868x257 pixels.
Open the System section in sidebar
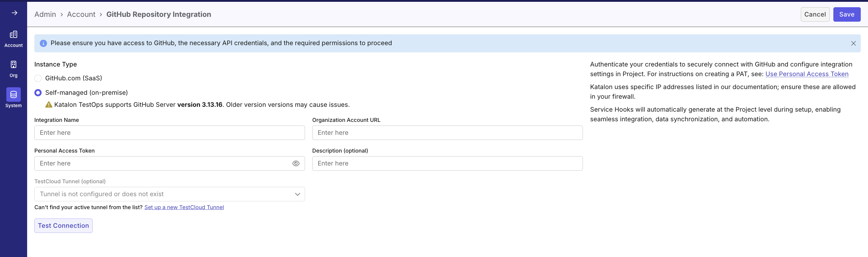(14, 98)
